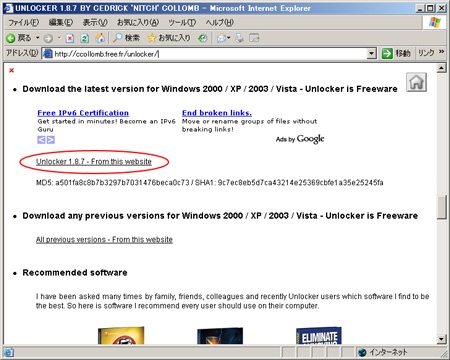Click the green Go button
This screenshot has width=450, height=360.
pos(396,53)
